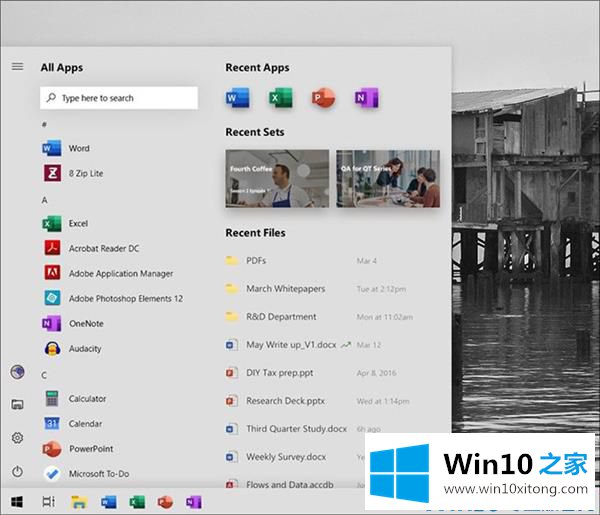600x515 pixels.
Task: Open OneNote from the All Apps list
Action: (73, 324)
